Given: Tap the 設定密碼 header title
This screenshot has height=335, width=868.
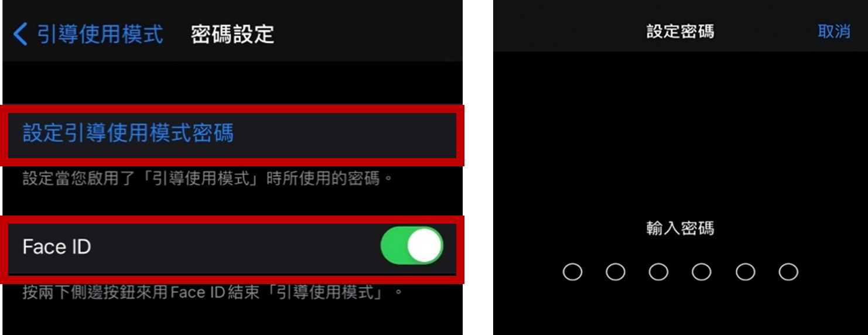Looking at the screenshot, I should [x=680, y=32].
